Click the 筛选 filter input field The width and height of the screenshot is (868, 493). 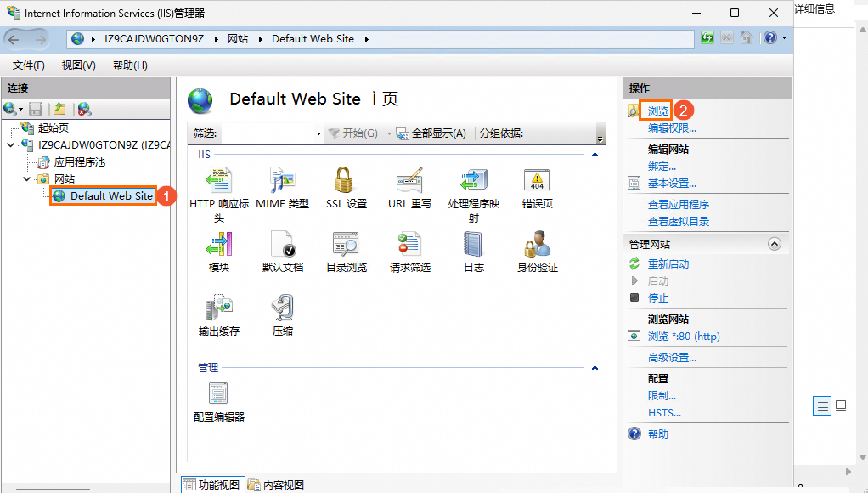tap(268, 133)
